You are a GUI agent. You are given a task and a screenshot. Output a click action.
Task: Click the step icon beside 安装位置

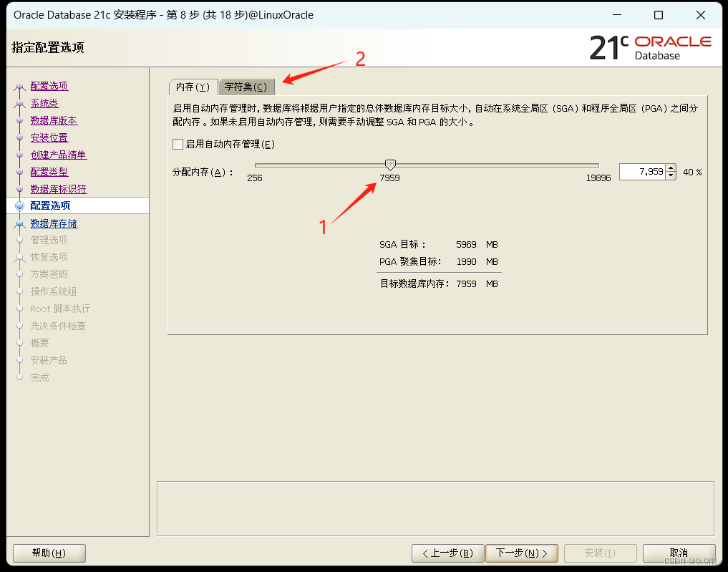click(x=19, y=137)
